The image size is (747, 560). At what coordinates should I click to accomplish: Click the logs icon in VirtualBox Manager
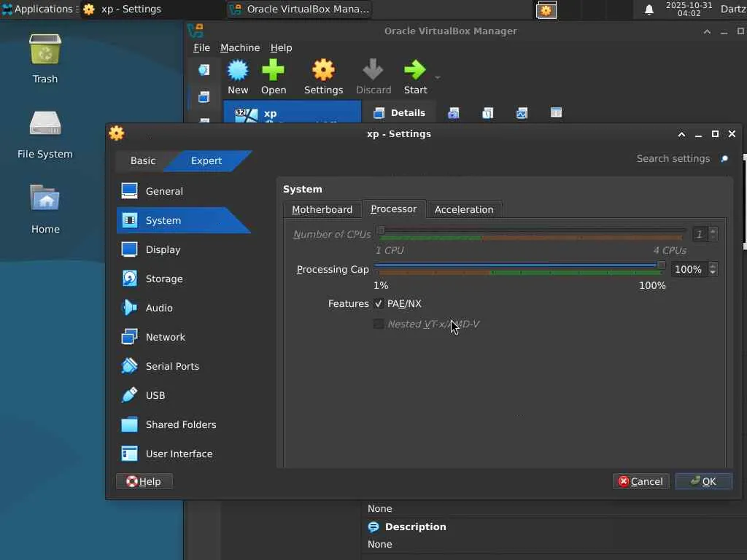[488, 113]
